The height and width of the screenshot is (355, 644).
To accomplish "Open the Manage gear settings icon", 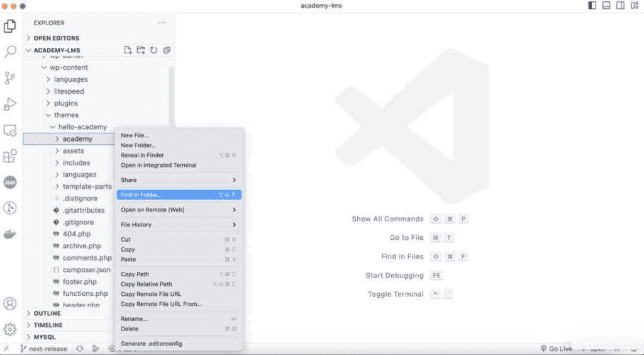I will [10, 329].
